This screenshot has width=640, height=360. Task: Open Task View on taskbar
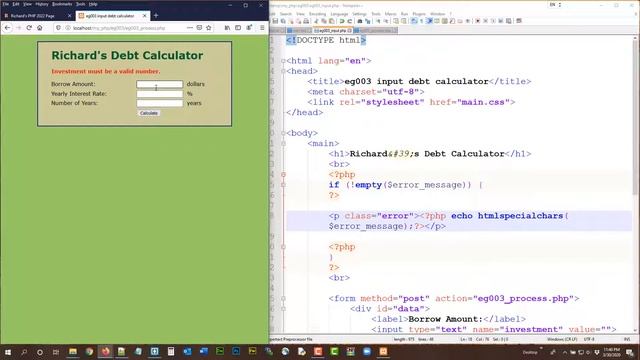coord(56,352)
